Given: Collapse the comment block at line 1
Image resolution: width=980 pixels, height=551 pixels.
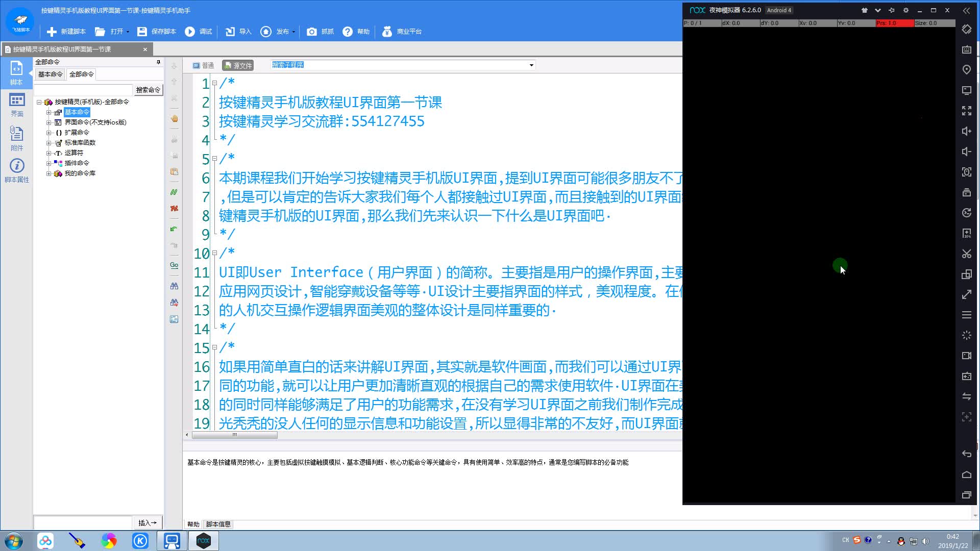Looking at the screenshot, I should tap(214, 83).
